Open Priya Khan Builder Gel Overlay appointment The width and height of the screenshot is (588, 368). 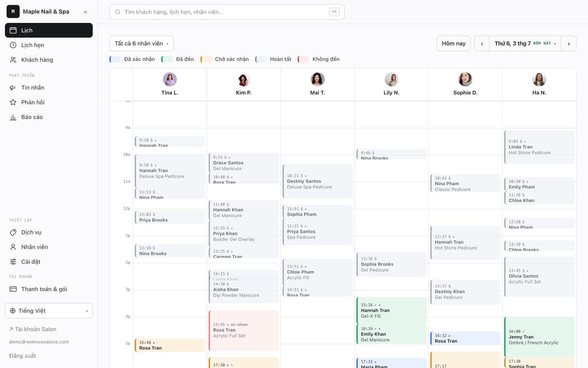244,234
